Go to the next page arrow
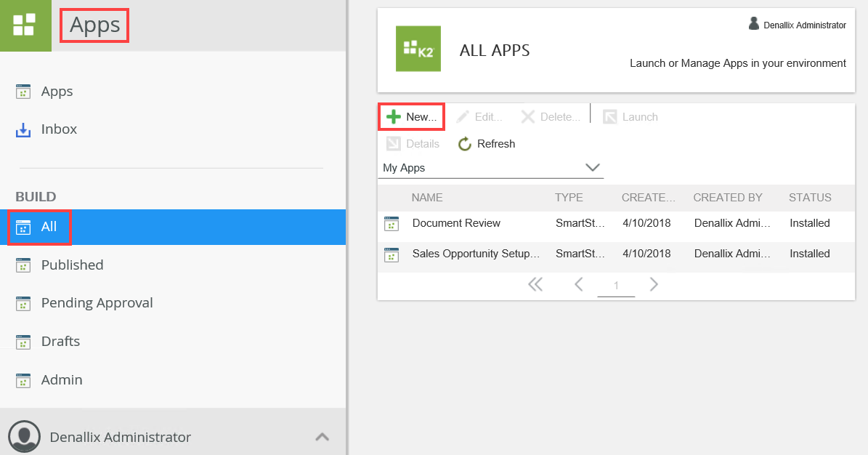Image resolution: width=868 pixels, height=455 pixels. tap(654, 284)
